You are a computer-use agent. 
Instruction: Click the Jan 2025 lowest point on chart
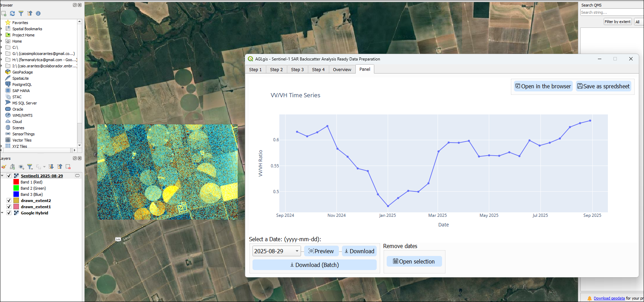pyautogui.click(x=388, y=206)
